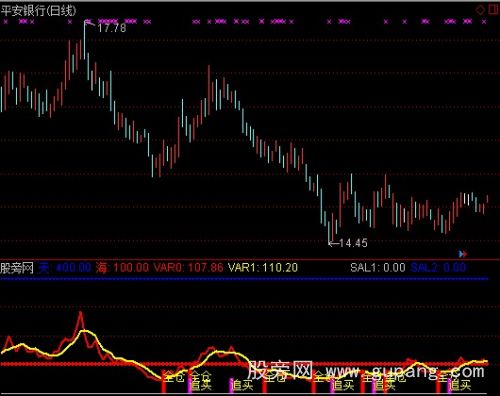Click the blue-red double arrow icon above indicator panel
This screenshot has height=396, width=500.
463,254
